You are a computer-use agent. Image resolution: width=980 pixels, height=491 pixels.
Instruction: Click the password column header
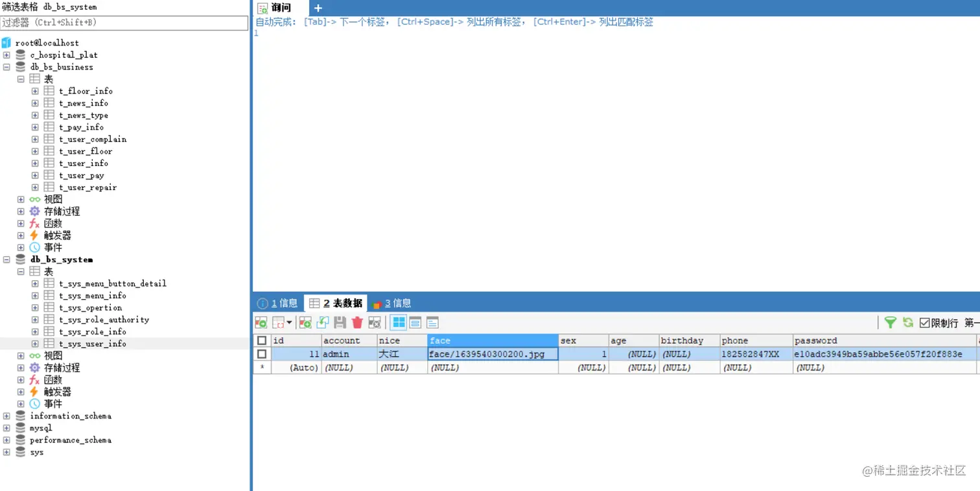click(x=885, y=341)
